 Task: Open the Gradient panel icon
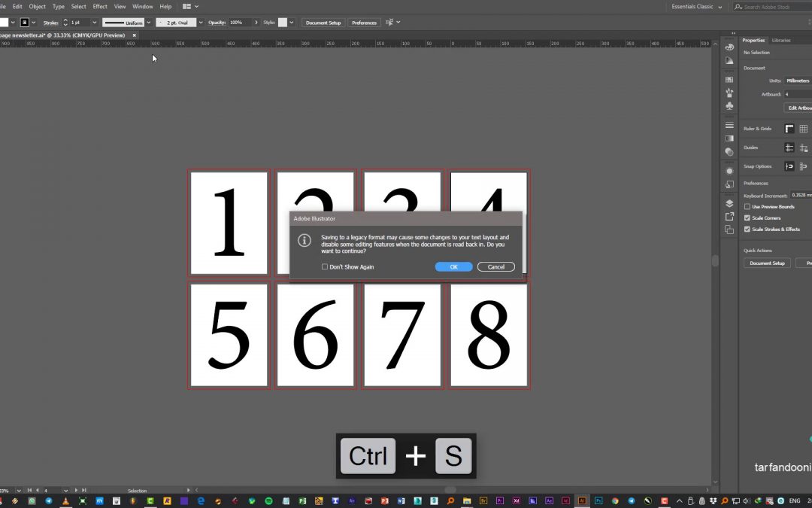[x=729, y=138]
